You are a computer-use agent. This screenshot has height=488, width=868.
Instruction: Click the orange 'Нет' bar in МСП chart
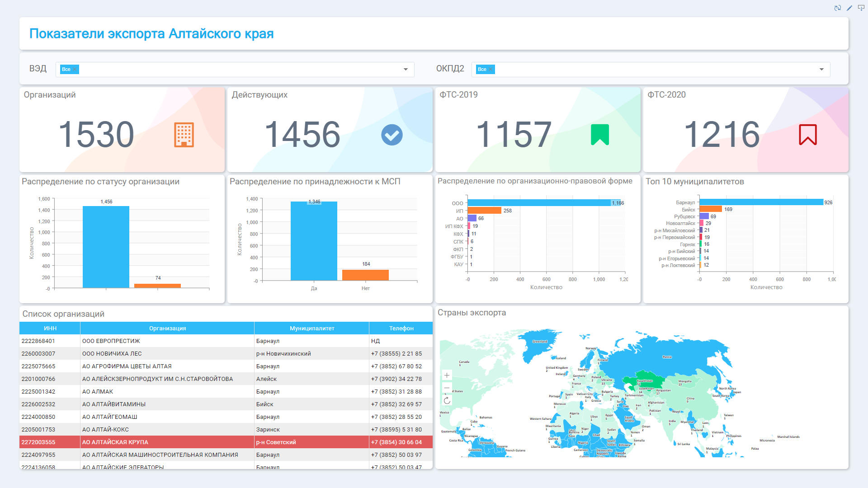pyautogui.click(x=365, y=275)
